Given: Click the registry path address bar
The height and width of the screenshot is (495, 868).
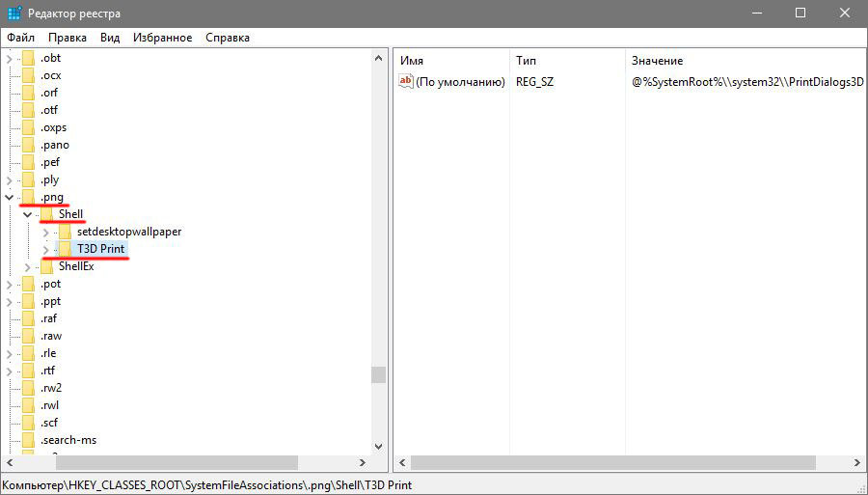Looking at the screenshot, I should coord(434,485).
